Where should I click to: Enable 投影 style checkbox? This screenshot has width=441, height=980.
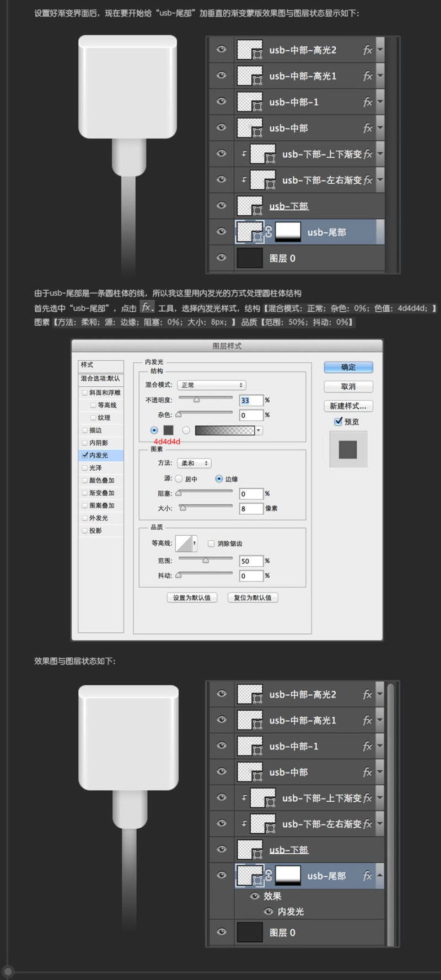85,530
